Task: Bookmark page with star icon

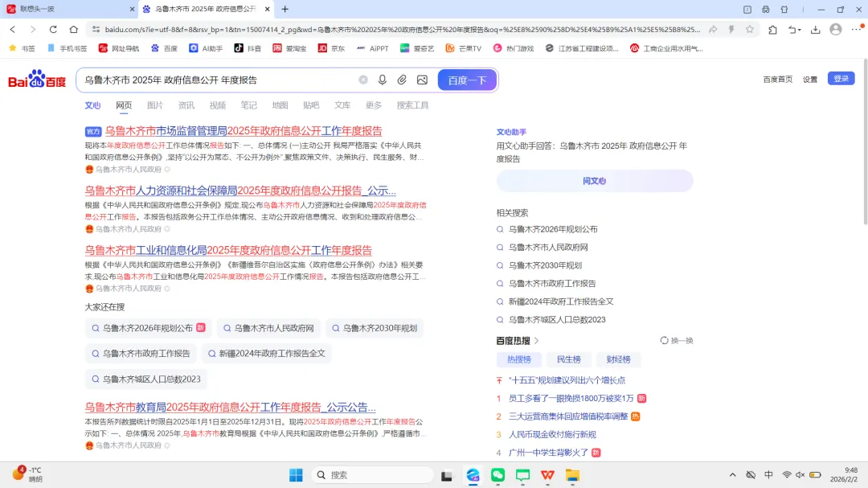Action: point(750,30)
